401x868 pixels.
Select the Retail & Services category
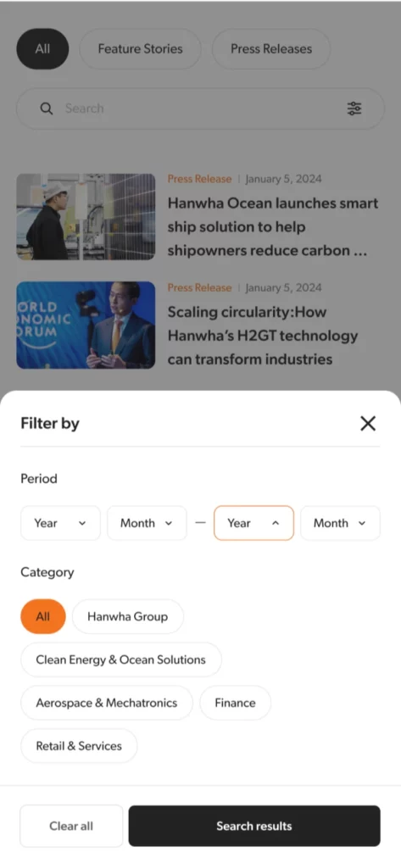(79, 746)
